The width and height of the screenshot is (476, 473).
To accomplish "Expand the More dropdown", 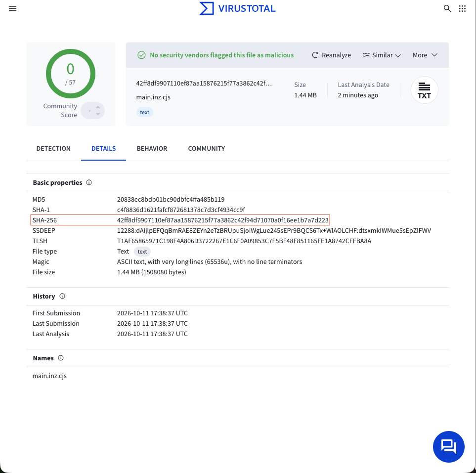I will (425, 55).
